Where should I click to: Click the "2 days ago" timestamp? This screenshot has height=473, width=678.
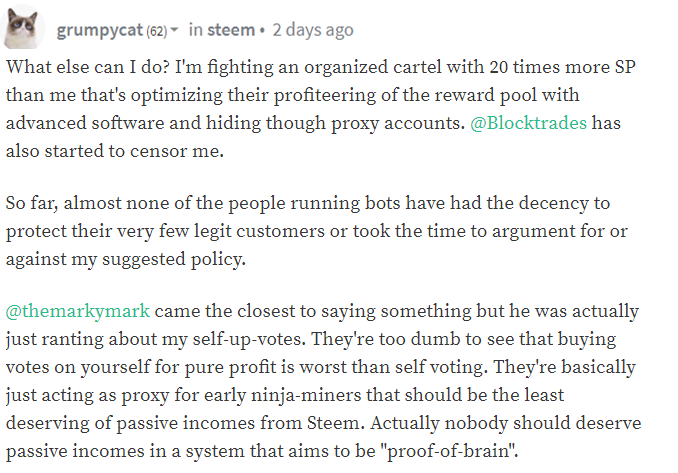point(313,30)
